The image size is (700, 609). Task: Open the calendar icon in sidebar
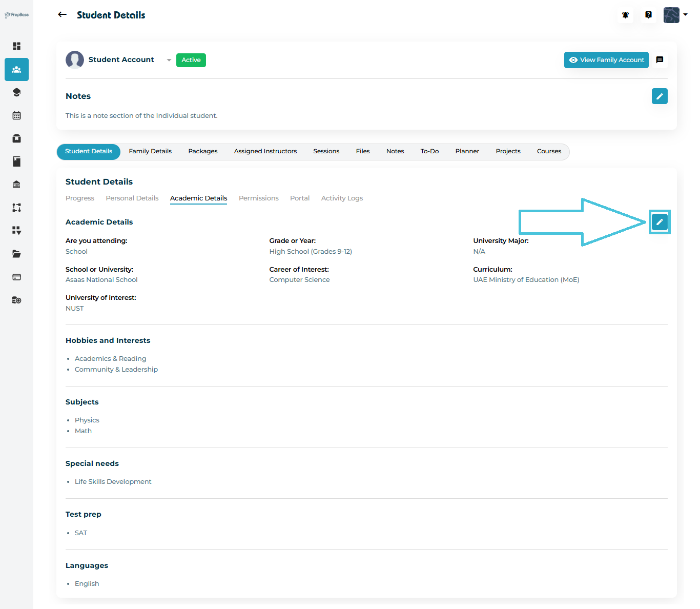[16, 115]
